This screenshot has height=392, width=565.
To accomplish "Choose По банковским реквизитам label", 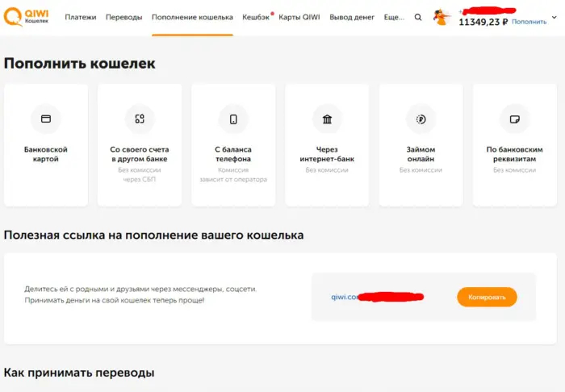I will (x=515, y=154).
